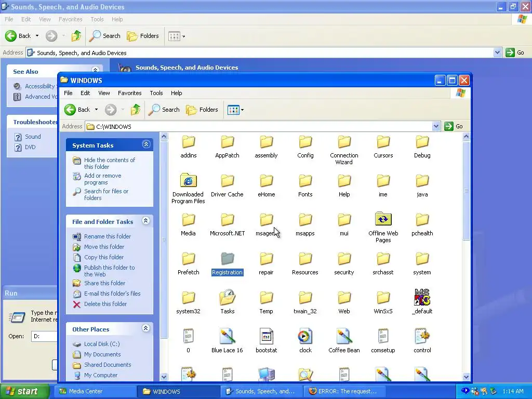Select the Coffee Bean bitmap
Viewport: 532px width, 399px height.
point(344,341)
